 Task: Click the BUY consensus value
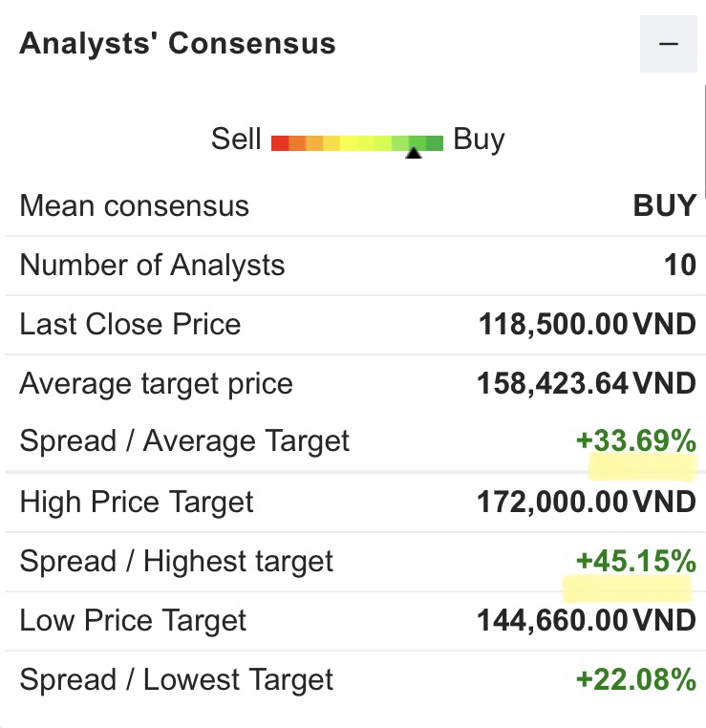coord(665,206)
